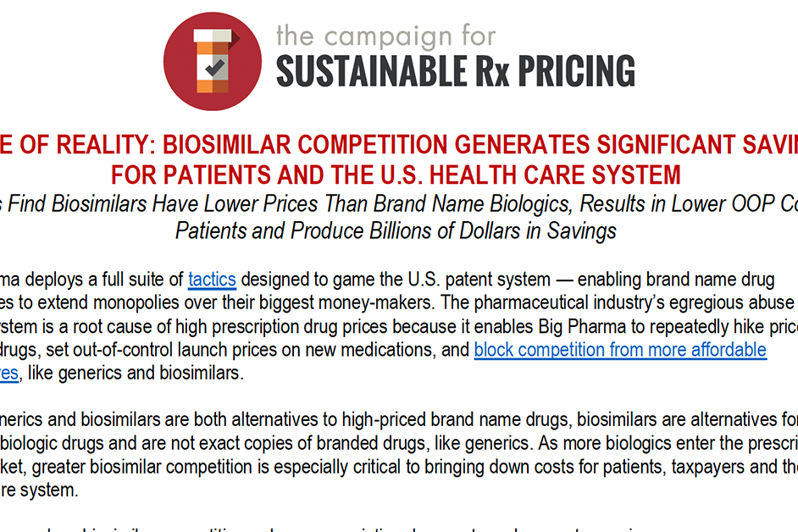Click the wrapped link fragment before ", like generics"
Image resolution: width=798 pixels, height=532 pixels.
(x=8, y=372)
